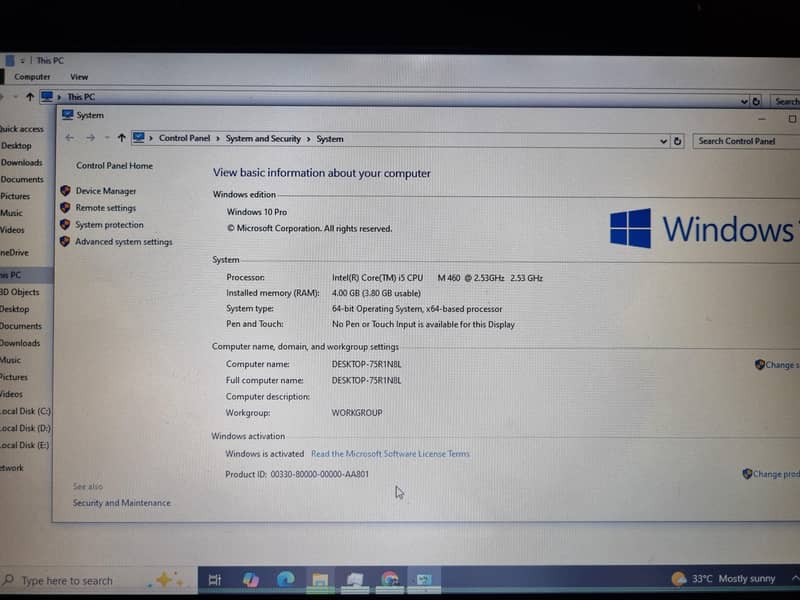Expand the chevron after System and Security
The image size is (800, 600).
pyautogui.click(x=309, y=139)
